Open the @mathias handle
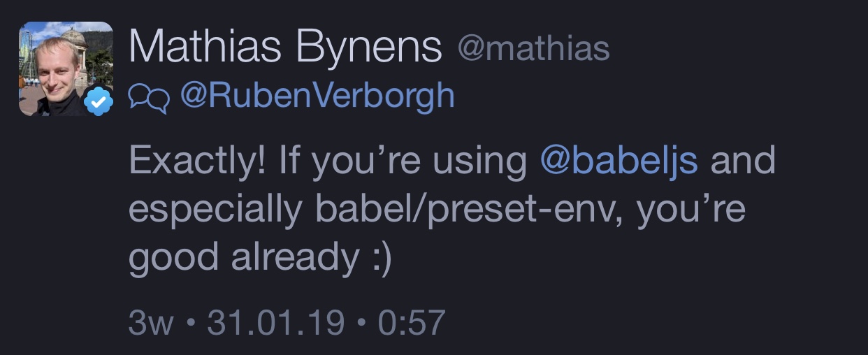This screenshot has height=355, width=868. point(533,49)
